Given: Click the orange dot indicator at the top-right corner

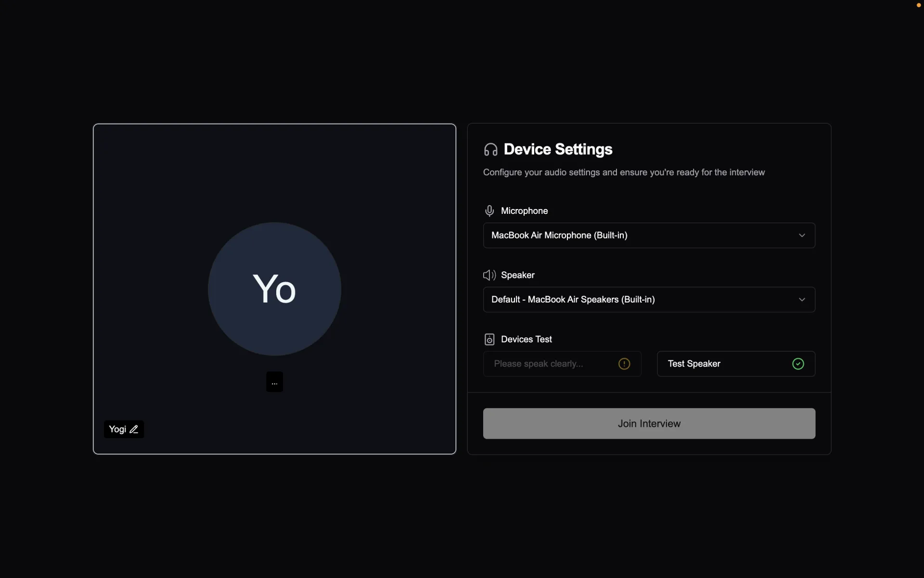Looking at the screenshot, I should [x=918, y=5].
